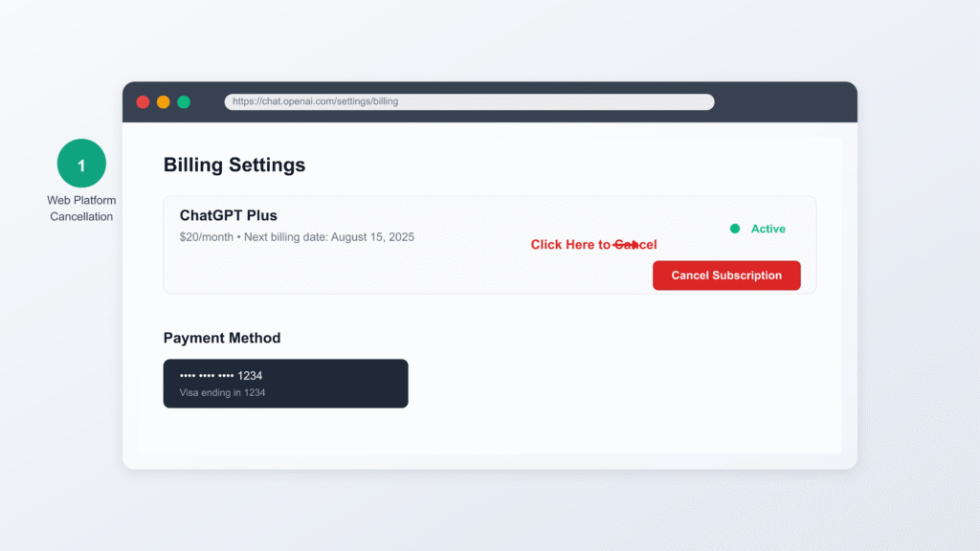Click the red 'Click Here to Cancel' text
The height and width of the screenshot is (551, 980).
point(570,245)
